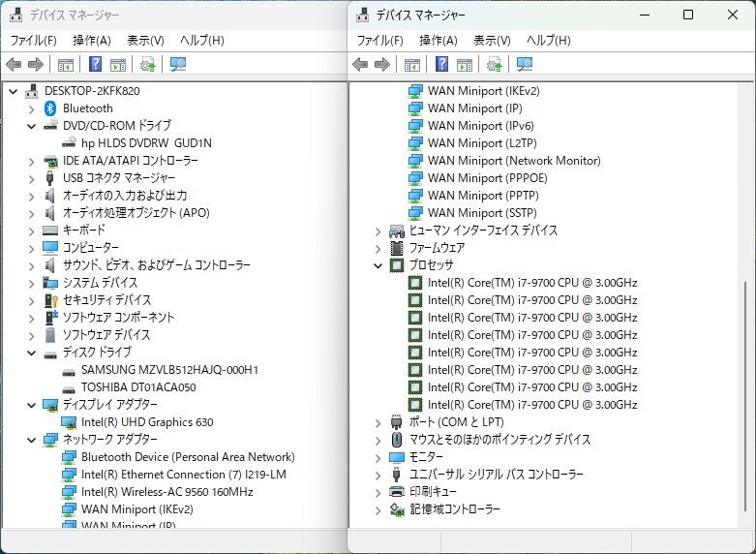Screen dimensions: 756x554
Task: Click the Bluetooth category icon
Action: [x=50, y=108]
